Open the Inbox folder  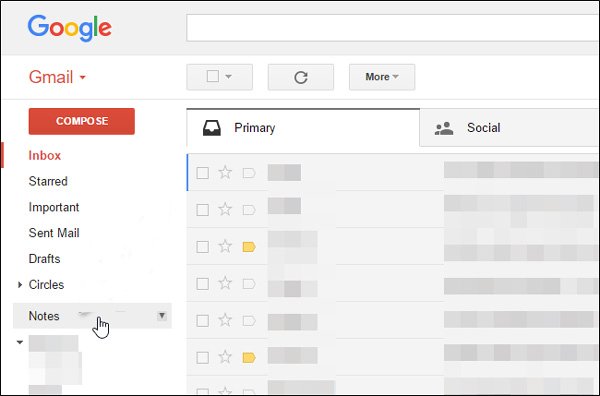coord(45,156)
